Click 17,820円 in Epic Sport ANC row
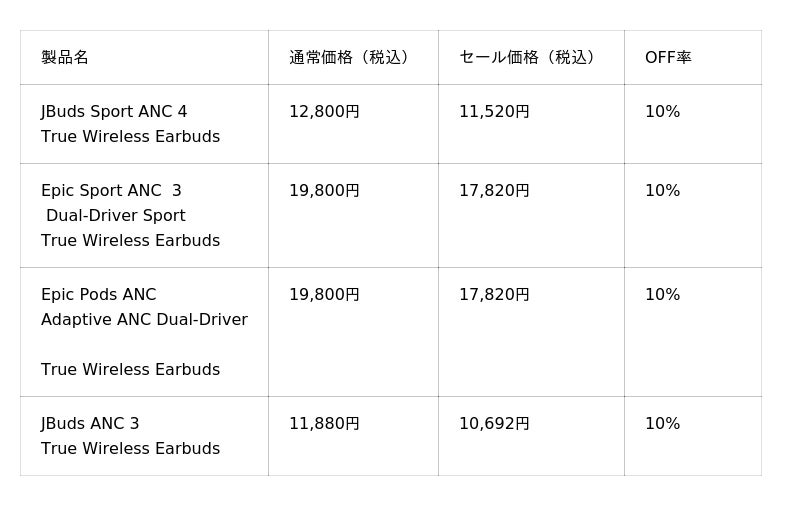The image size is (800, 506). [x=494, y=190]
